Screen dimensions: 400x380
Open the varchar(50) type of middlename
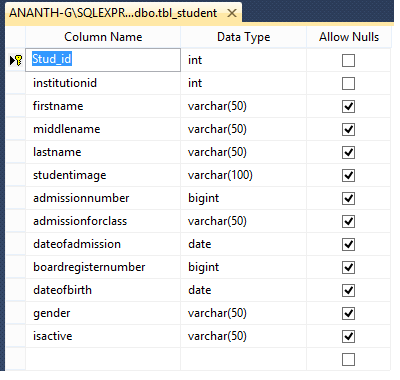[243, 129]
